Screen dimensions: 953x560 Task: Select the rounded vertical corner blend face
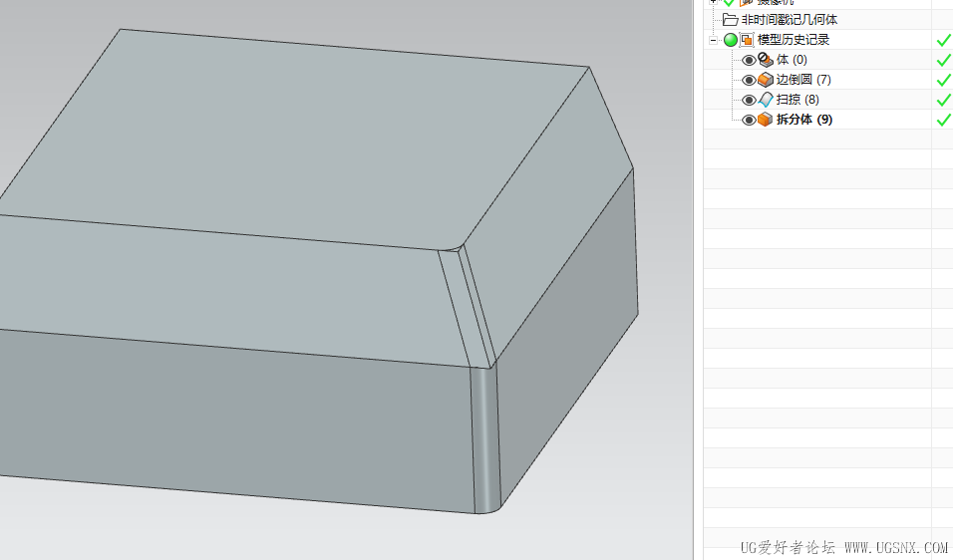pos(485,437)
